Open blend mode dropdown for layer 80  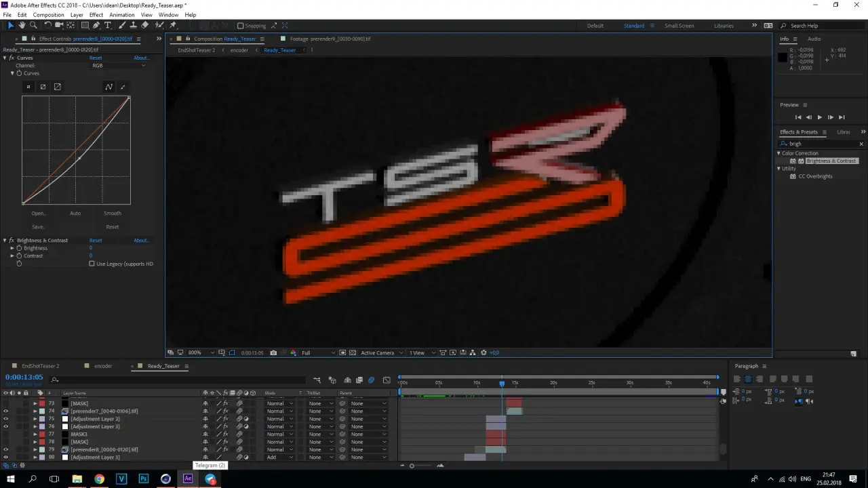[x=279, y=457]
